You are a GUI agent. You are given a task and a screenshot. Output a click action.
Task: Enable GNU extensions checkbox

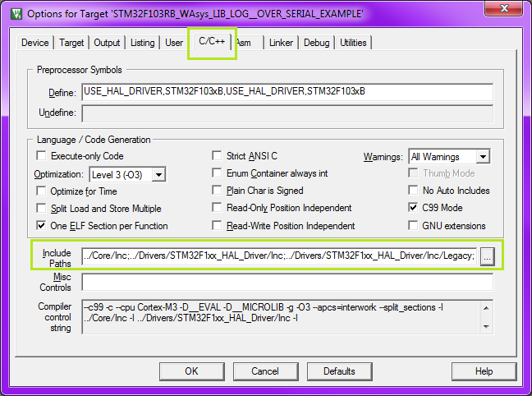click(413, 225)
